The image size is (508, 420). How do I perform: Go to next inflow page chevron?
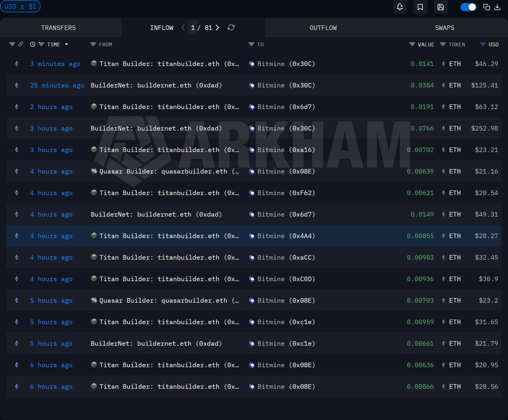(217, 27)
